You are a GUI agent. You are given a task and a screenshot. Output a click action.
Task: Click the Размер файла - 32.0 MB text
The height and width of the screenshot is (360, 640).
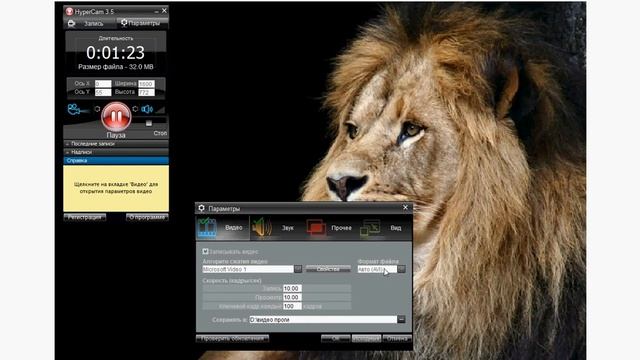116,67
